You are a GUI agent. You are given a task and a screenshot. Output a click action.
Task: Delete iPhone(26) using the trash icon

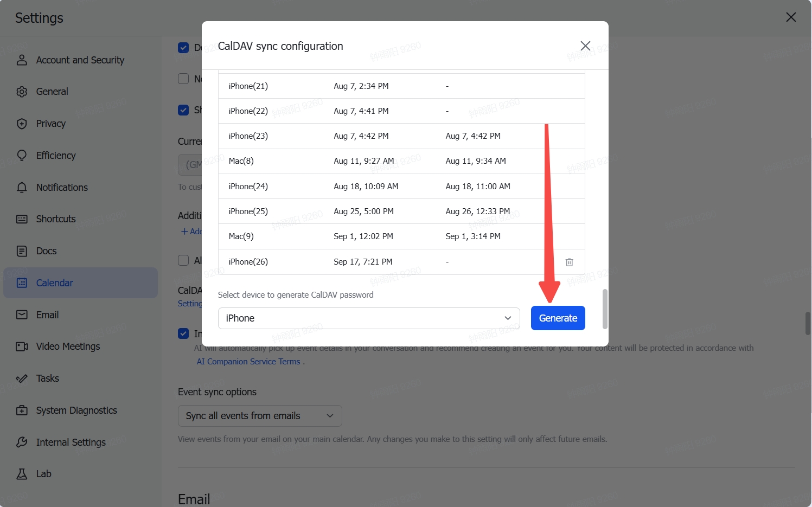click(x=570, y=262)
